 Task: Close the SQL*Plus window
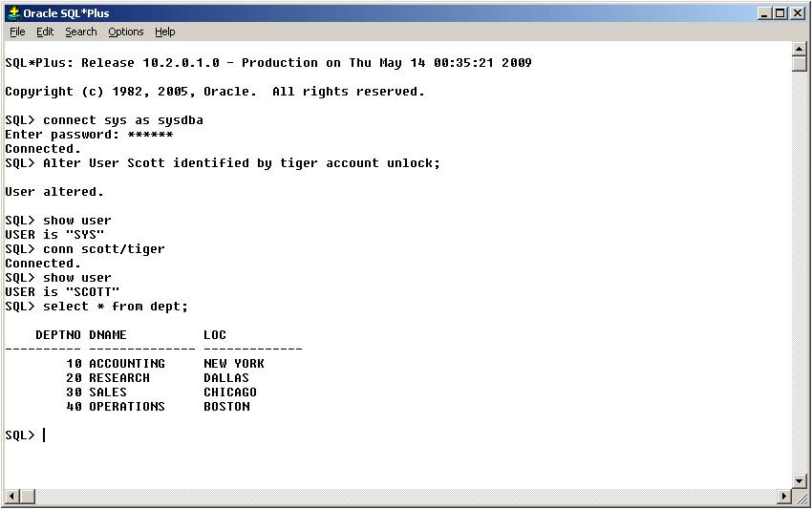click(x=798, y=13)
